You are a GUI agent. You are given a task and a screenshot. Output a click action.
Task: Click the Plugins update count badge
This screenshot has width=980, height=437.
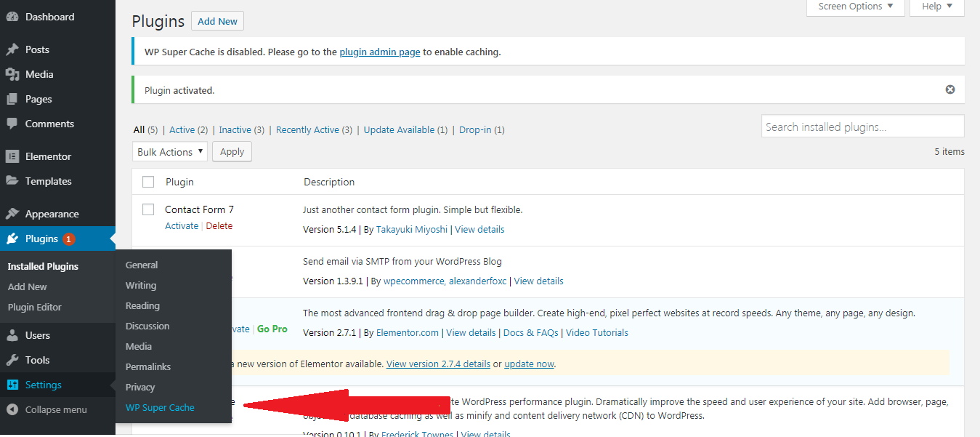click(x=68, y=239)
